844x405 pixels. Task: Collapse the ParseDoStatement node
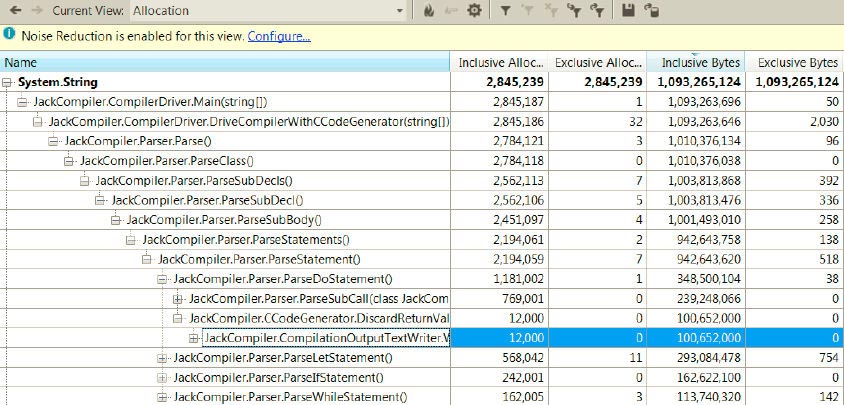tap(163, 279)
